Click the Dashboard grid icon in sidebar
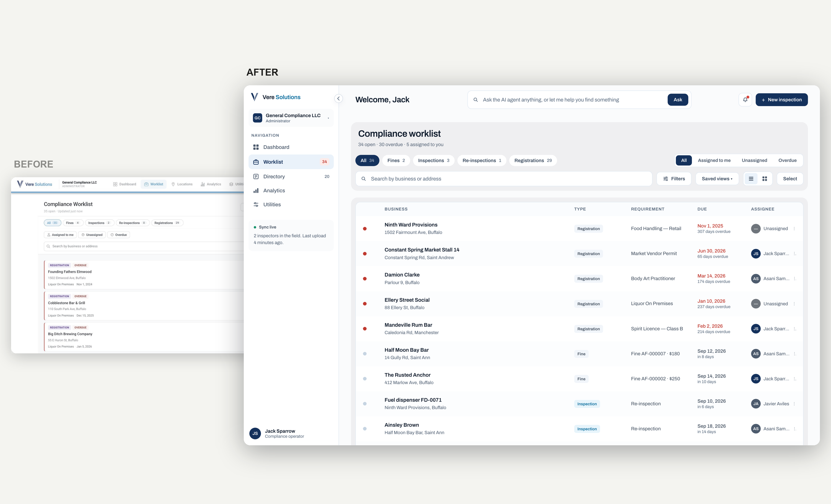Screen dimensions: 831x504 256,147
